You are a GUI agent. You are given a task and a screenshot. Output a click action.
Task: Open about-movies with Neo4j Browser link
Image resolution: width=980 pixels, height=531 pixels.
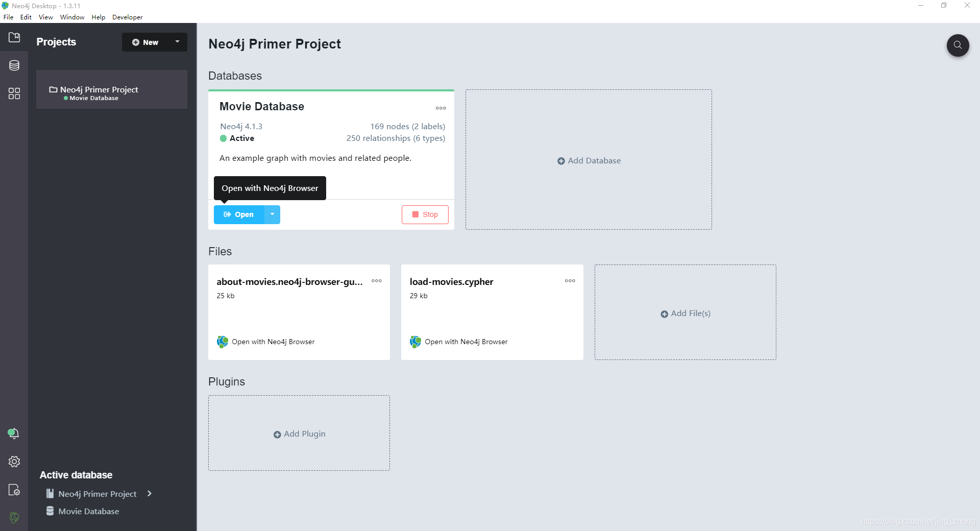coord(273,342)
